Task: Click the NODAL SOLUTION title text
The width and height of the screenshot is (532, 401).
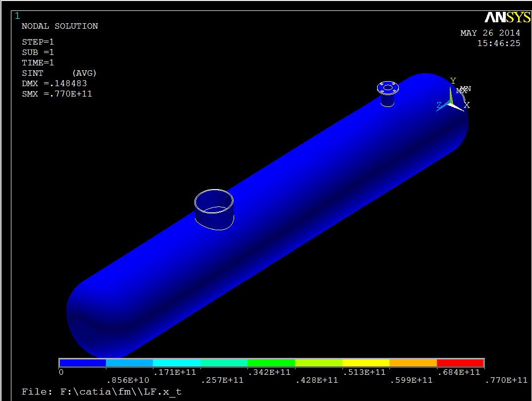Action: pyautogui.click(x=60, y=26)
